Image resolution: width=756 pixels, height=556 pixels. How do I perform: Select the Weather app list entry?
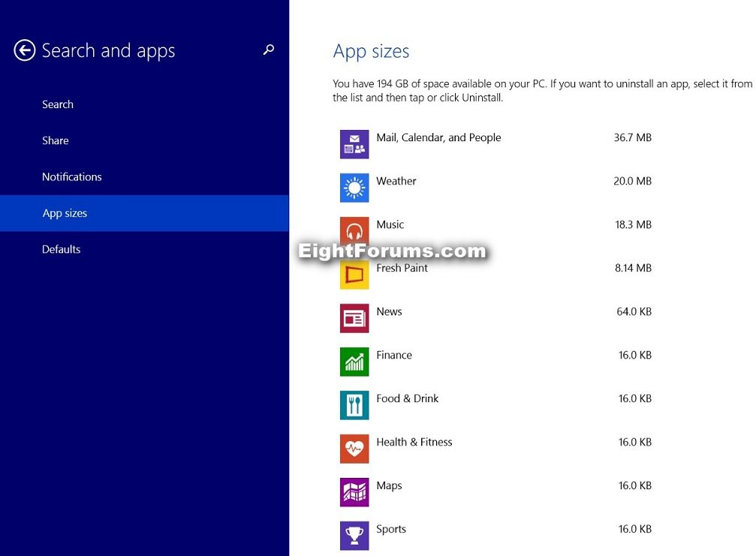(x=396, y=181)
